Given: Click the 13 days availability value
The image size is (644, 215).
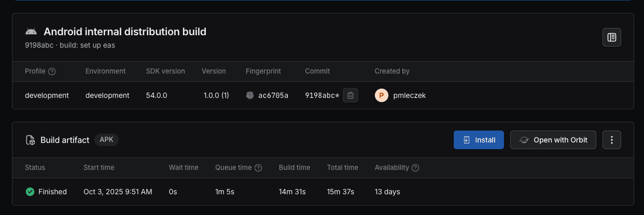Looking at the screenshot, I should [x=387, y=192].
